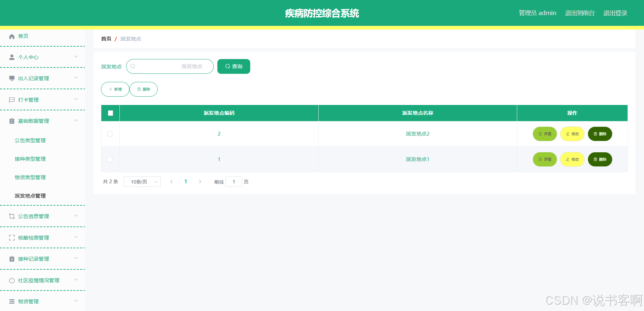Click 共 2 条 total count text
The image size is (644, 311).
[110, 182]
